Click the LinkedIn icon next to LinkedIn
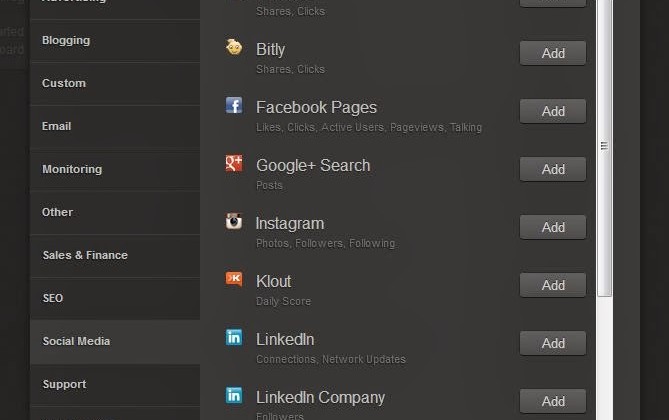The width and height of the screenshot is (669, 420). click(x=234, y=337)
